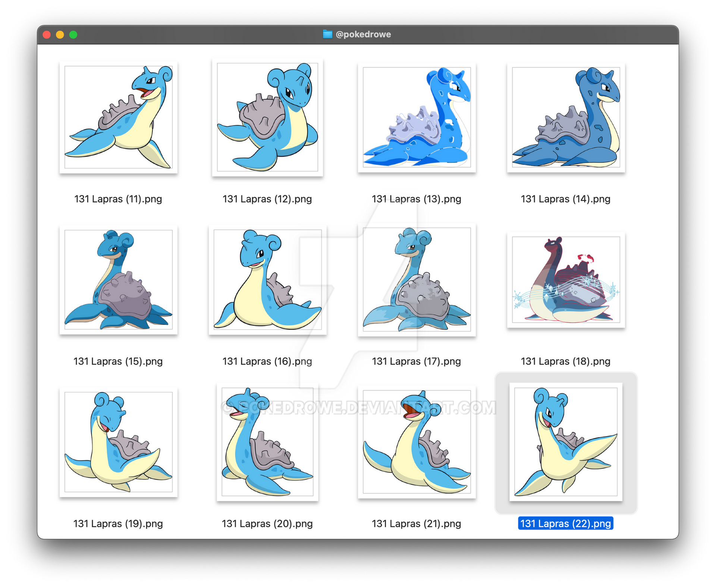Click the filename 131 Lapras (14).png

[x=566, y=199]
